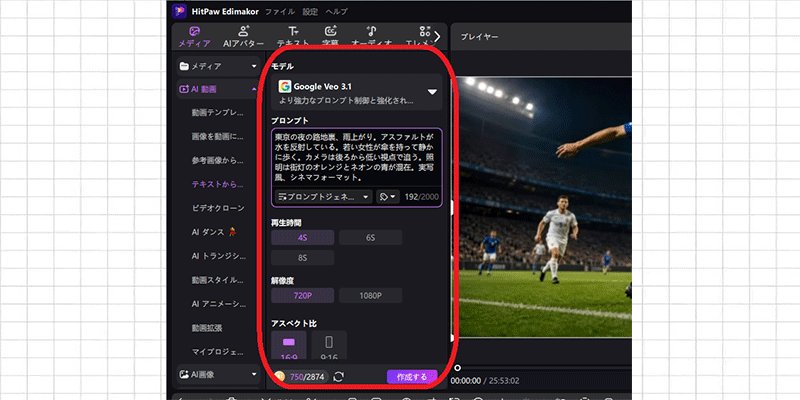Choose the 9:16 aspect ratio
This screenshot has height=400, width=800.
[x=329, y=345]
